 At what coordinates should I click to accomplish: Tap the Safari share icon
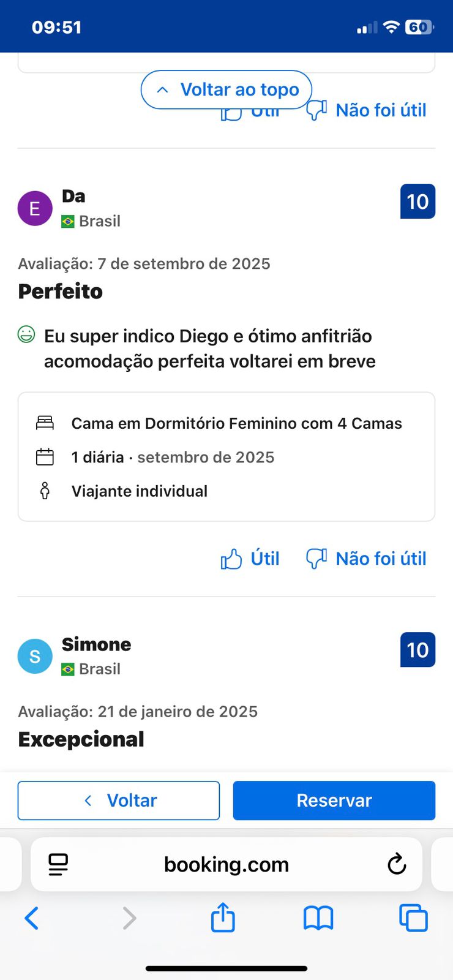click(223, 918)
